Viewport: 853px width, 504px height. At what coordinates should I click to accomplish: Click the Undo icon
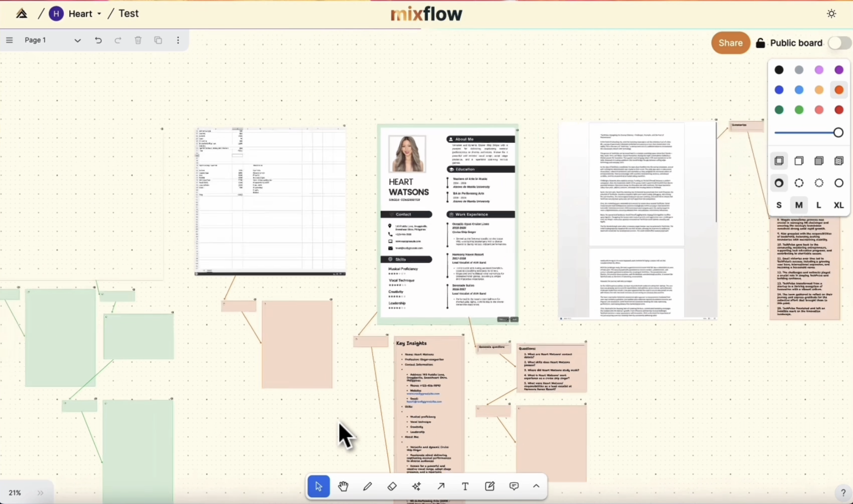pos(98,41)
